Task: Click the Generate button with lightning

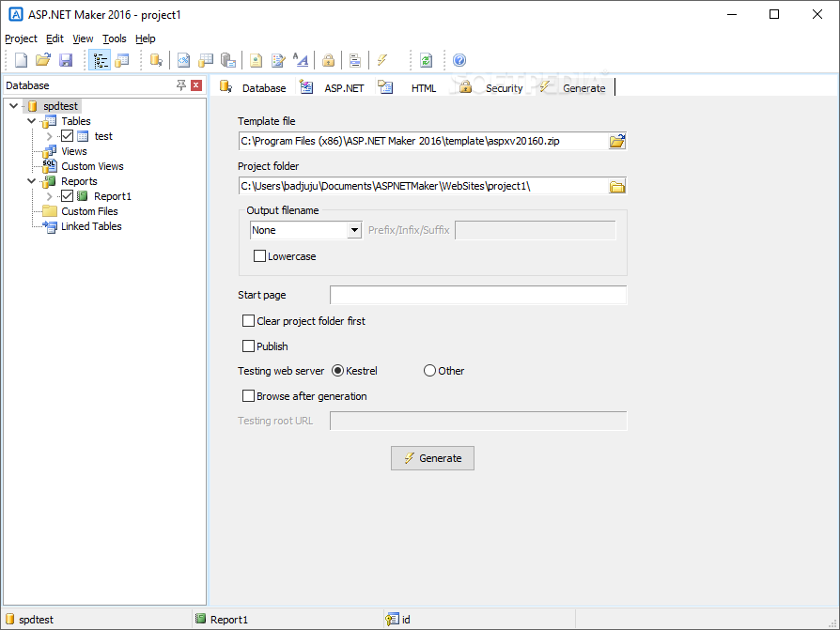Action: (432, 458)
